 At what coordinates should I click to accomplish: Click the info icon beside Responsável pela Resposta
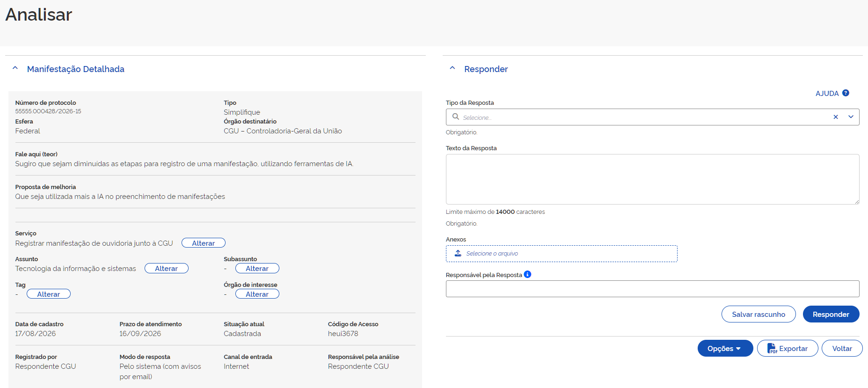(527, 274)
